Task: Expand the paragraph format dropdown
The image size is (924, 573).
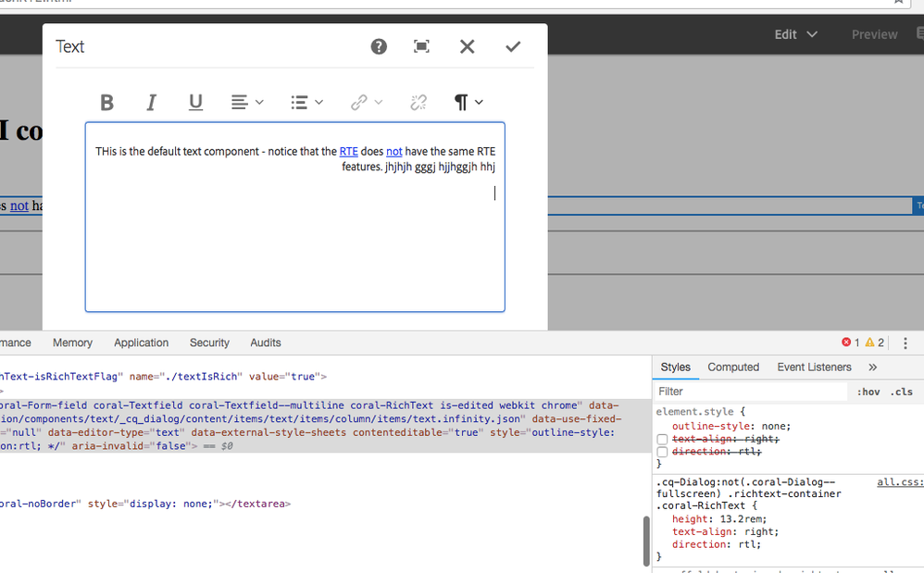Action: coord(468,103)
